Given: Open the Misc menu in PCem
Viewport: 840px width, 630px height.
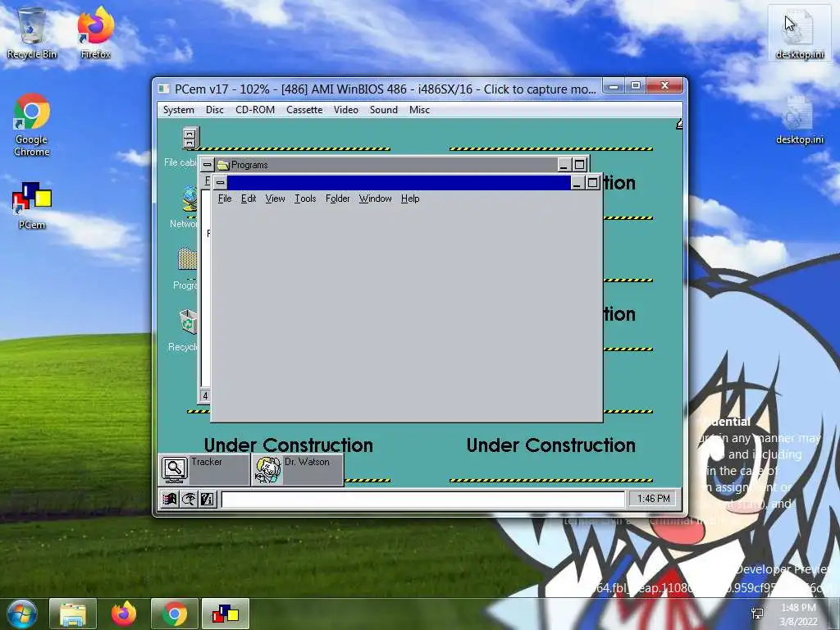Looking at the screenshot, I should click(419, 110).
